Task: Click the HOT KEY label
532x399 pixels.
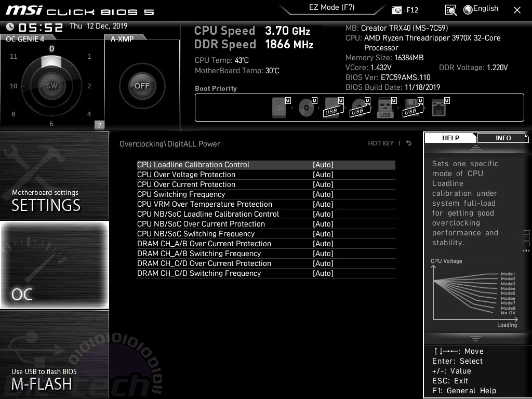Action: (x=381, y=143)
